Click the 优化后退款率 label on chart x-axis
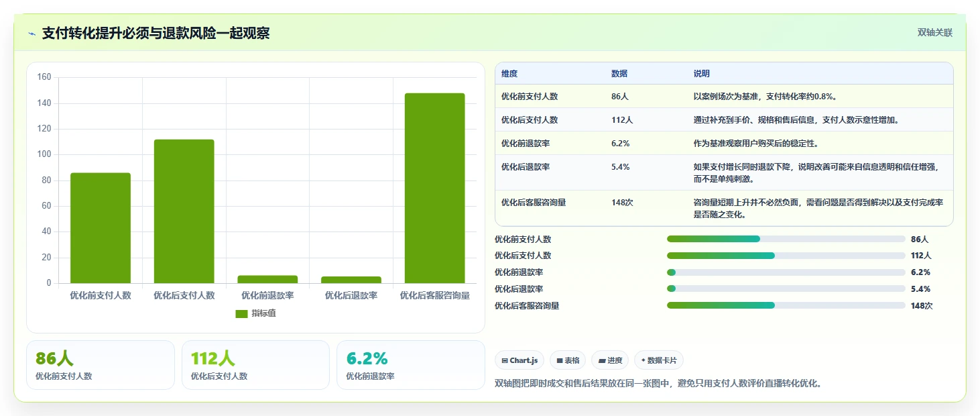 click(x=351, y=295)
